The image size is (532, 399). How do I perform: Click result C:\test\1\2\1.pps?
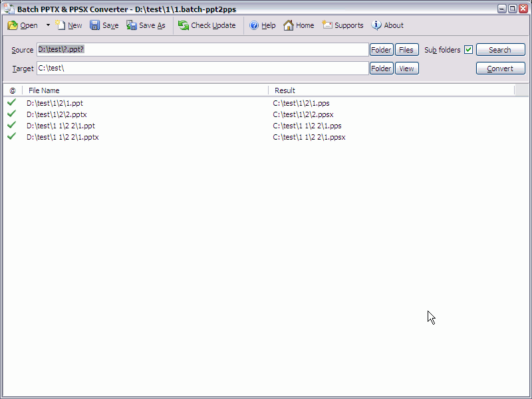click(301, 103)
